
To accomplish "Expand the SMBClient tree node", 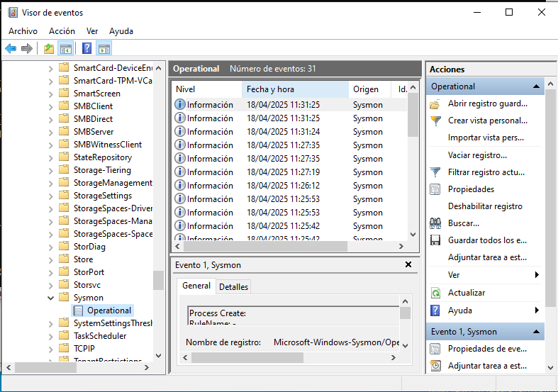I will pos(51,107).
